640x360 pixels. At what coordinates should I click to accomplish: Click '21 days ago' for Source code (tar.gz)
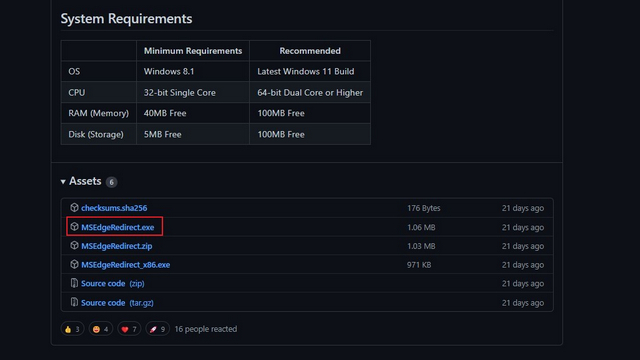point(523,303)
